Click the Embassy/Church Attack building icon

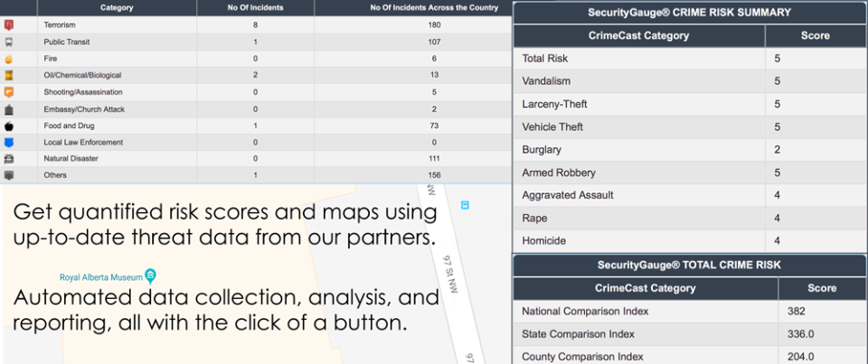[x=9, y=109]
